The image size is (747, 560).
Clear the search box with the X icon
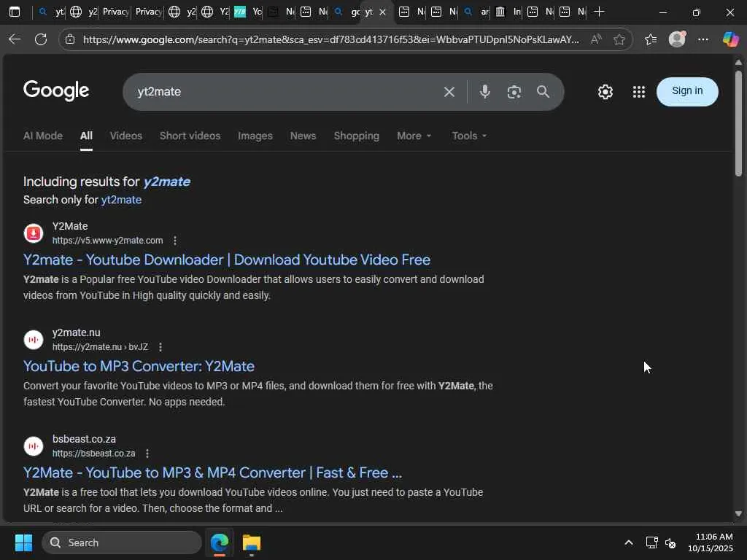pos(449,92)
